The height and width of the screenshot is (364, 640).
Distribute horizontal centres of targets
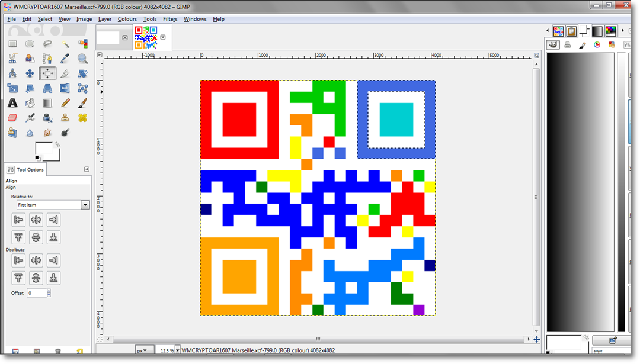36,260
